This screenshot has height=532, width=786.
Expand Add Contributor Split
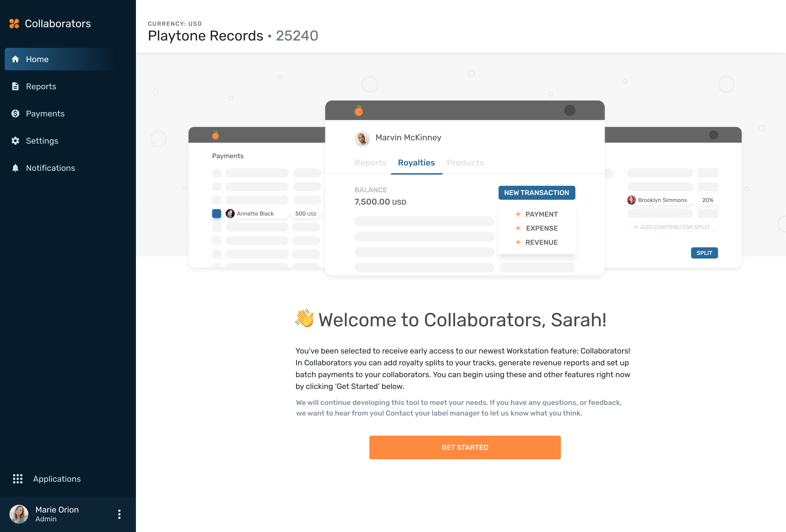pyautogui.click(x=672, y=227)
